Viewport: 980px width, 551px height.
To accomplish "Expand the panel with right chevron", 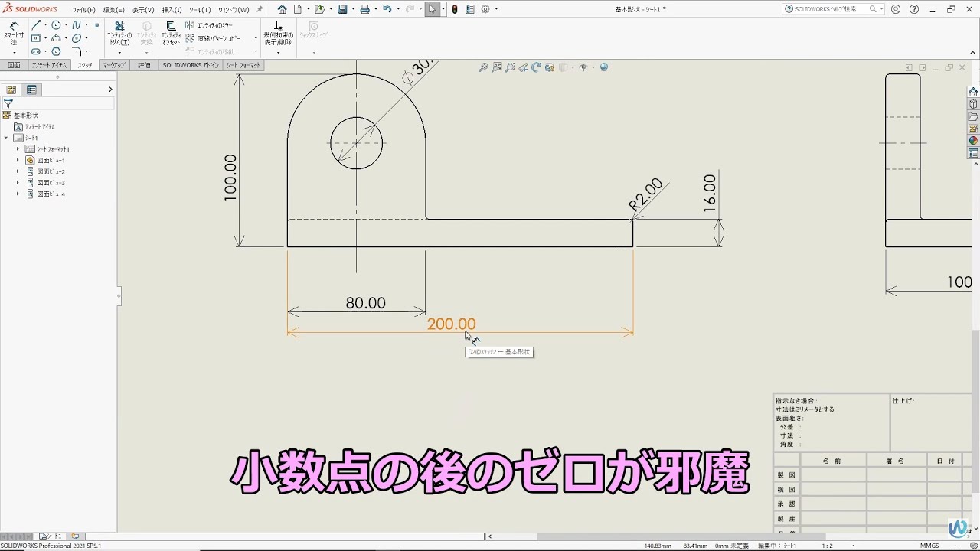I will [x=110, y=90].
